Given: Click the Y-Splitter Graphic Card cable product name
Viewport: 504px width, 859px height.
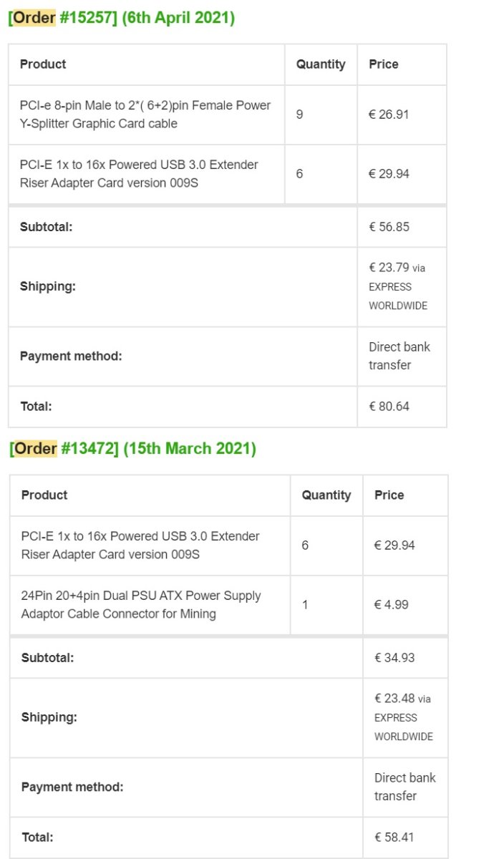Looking at the screenshot, I should pyautogui.click(x=145, y=115).
